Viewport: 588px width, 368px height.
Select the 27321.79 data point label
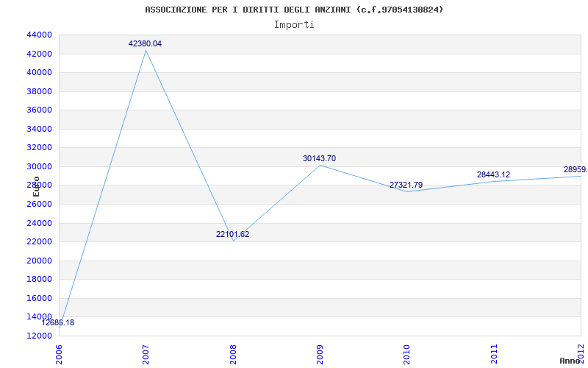click(406, 185)
